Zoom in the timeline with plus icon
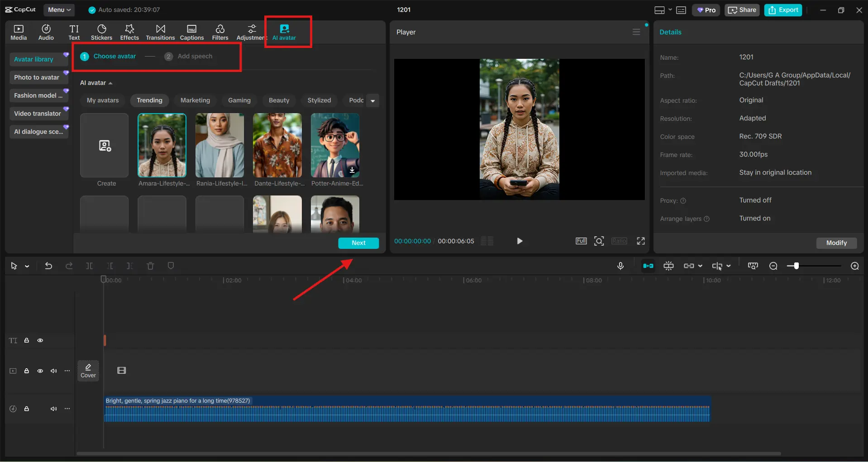Screen dimensions: 868x462 854,266
